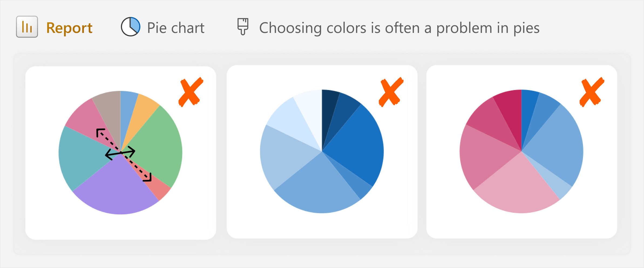The width and height of the screenshot is (644, 268).
Task: Select the pie chart clock-style icon
Action: [131, 27]
